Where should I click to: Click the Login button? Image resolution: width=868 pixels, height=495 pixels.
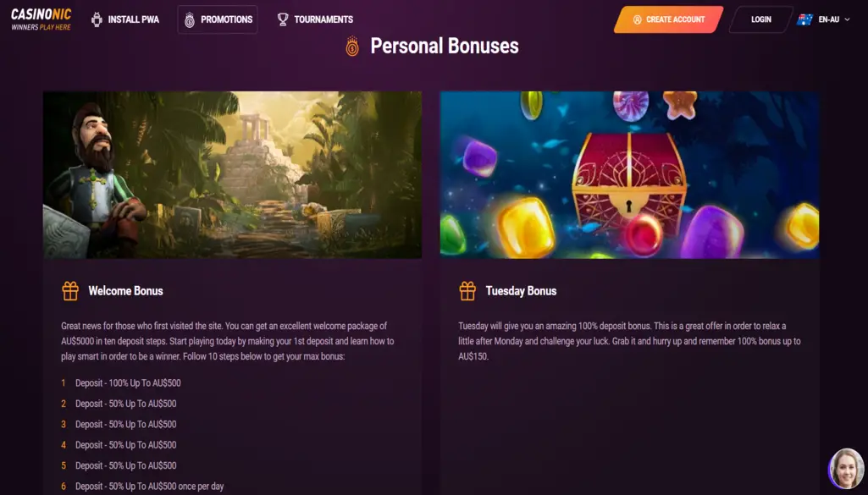760,19
